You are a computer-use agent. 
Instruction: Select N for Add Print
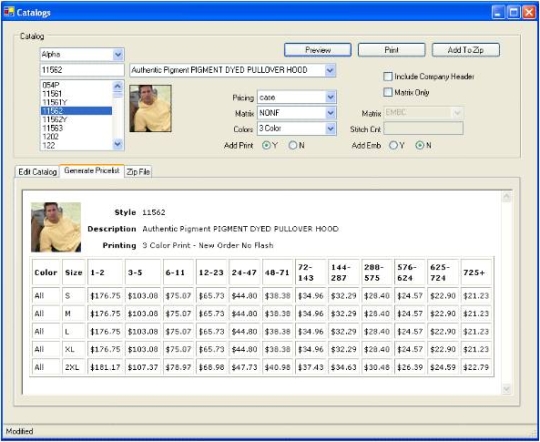pyautogui.click(x=293, y=145)
